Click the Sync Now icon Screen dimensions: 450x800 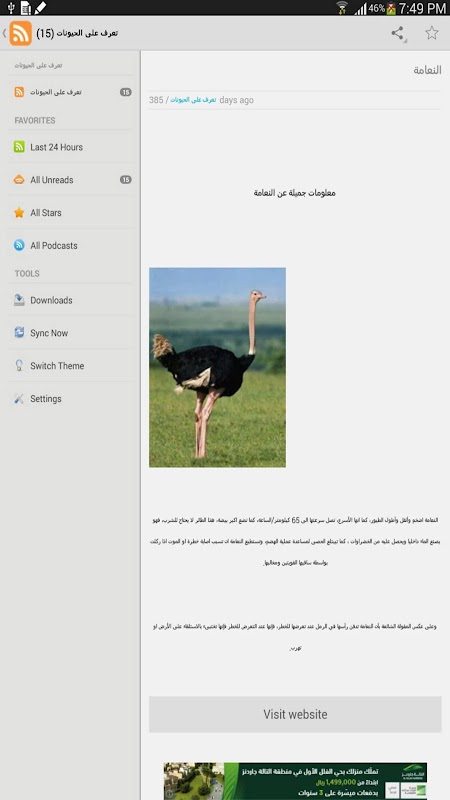point(19,333)
